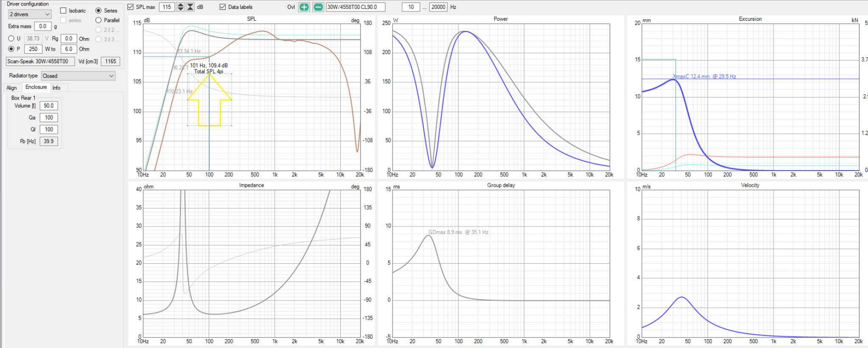Click the 6.0 Ohm load field
The image size is (868, 348).
[69, 49]
